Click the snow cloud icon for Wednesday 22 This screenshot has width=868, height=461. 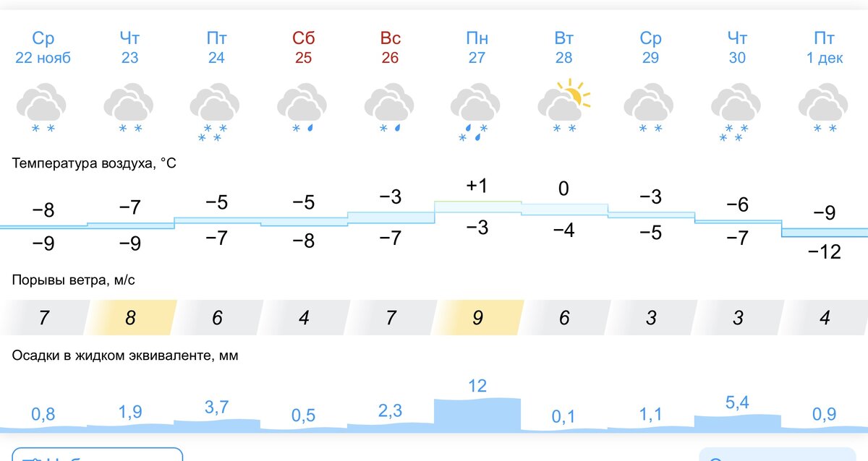[43, 109]
